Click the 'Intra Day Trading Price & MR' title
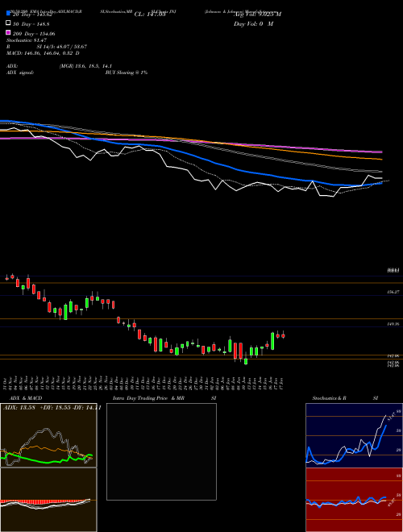403x532 pixels. click(x=148, y=398)
